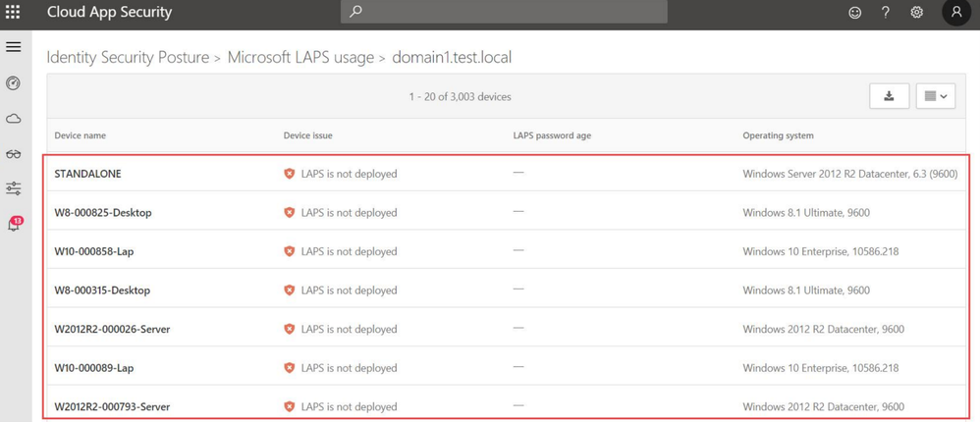Sort by LAPS password age column header

tap(552, 135)
